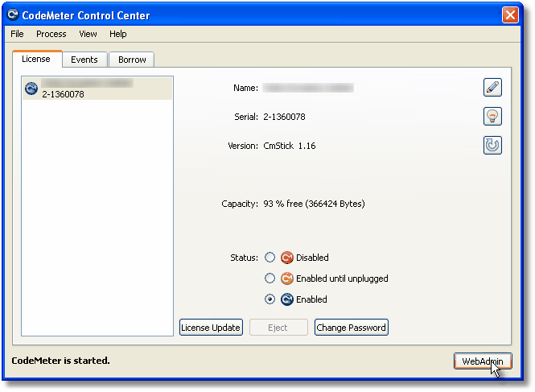535x392 pixels.
Task: Click the Change Password button
Action: pyautogui.click(x=351, y=328)
